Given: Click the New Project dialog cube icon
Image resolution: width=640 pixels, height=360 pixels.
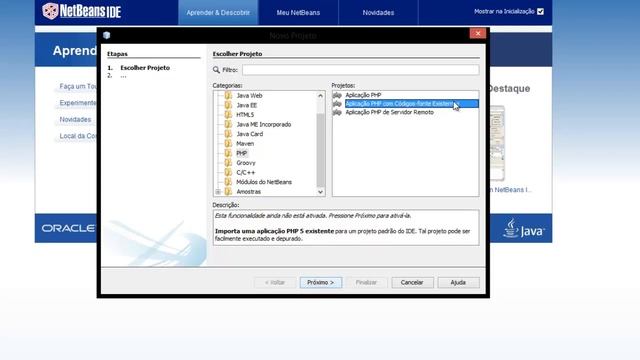Looking at the screenshot, I should click(x=107, y=35).
